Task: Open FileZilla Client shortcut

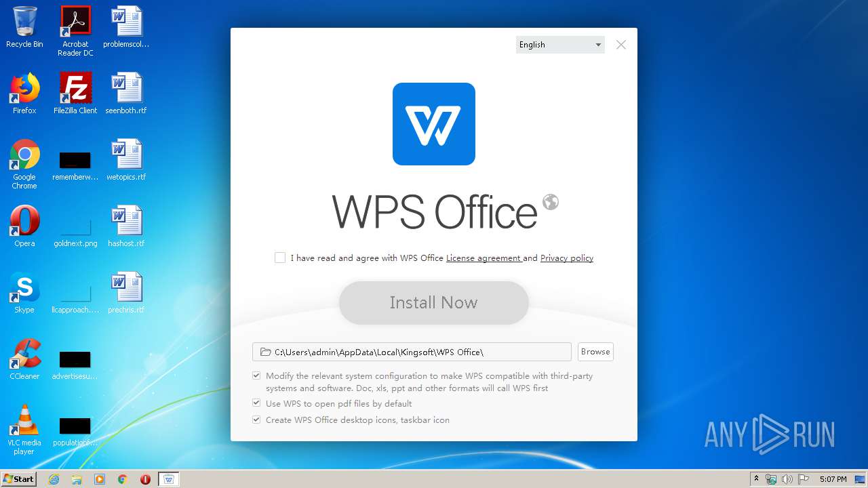Action: tap(75, 94)
